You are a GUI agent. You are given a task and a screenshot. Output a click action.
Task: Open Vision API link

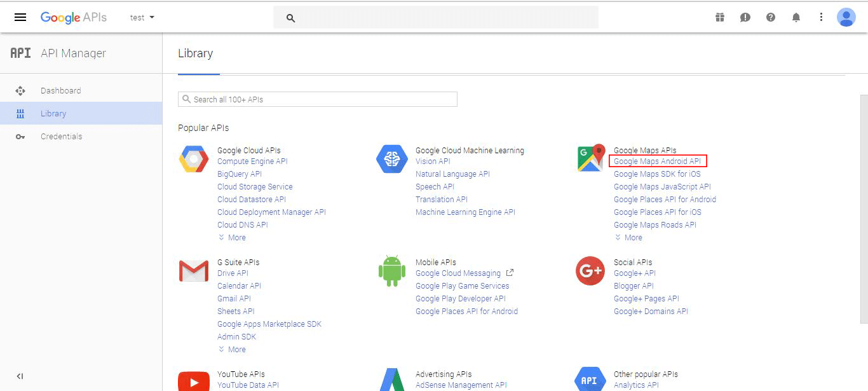tap(433, 161)
